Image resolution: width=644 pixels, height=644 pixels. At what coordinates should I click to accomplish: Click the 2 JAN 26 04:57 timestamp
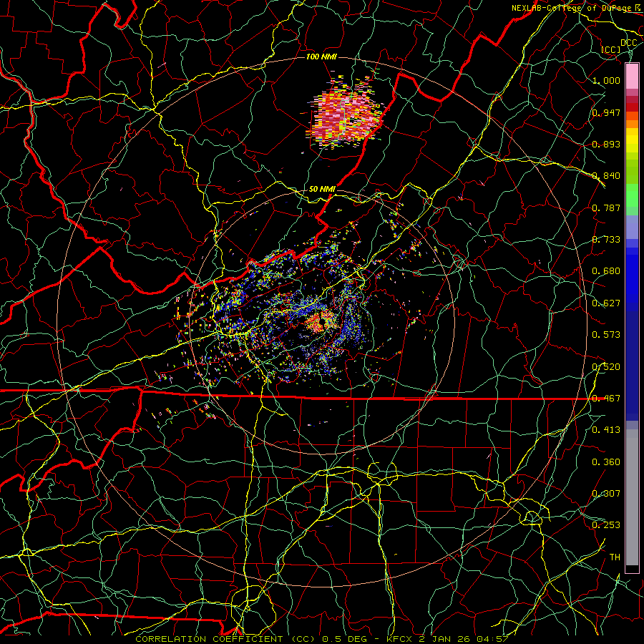(x=464, y=639)
